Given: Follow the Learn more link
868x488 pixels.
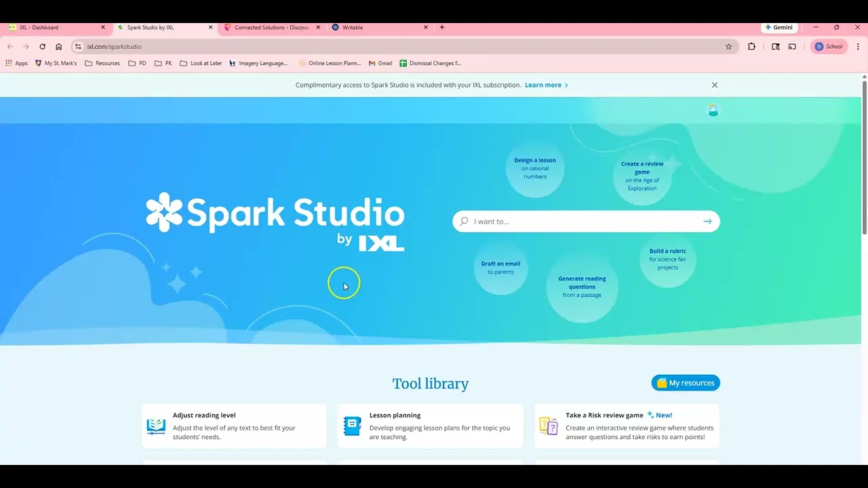Looking at the screenshot, I should (x=547, y=85).
